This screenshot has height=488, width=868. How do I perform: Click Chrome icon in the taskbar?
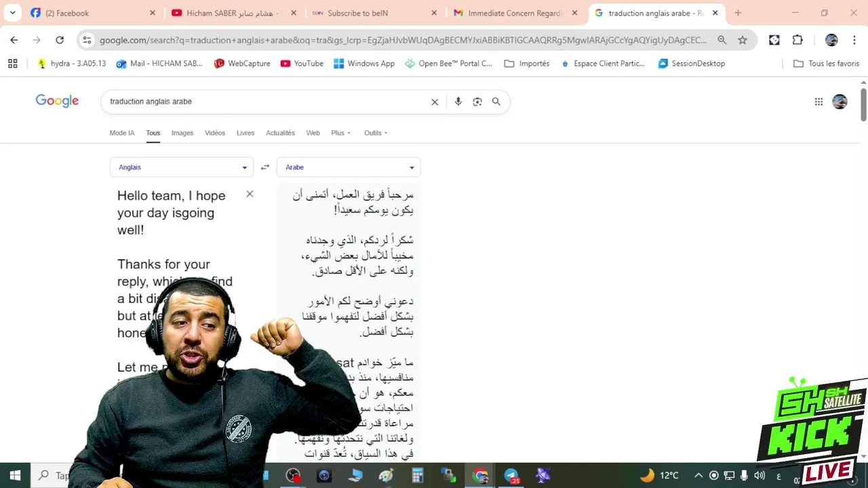tap(480, 475)
